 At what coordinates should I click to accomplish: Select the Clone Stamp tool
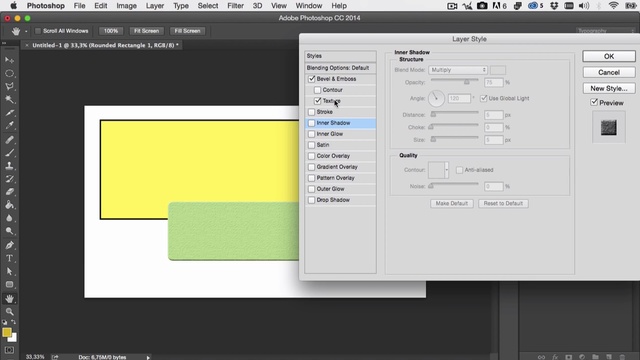tap(9, 166)
